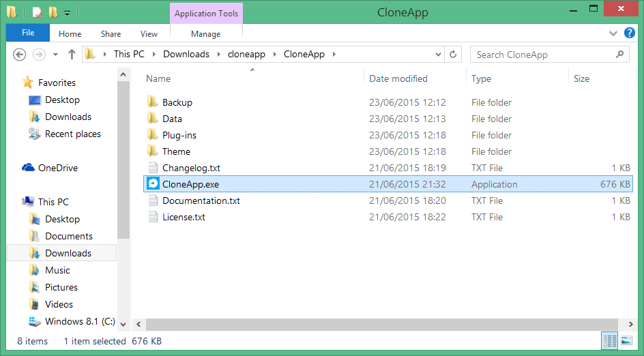Click the New folder quick access icon
Image resolution: width=644 pixels, height=356 pixels.
(x=53, y=13)
